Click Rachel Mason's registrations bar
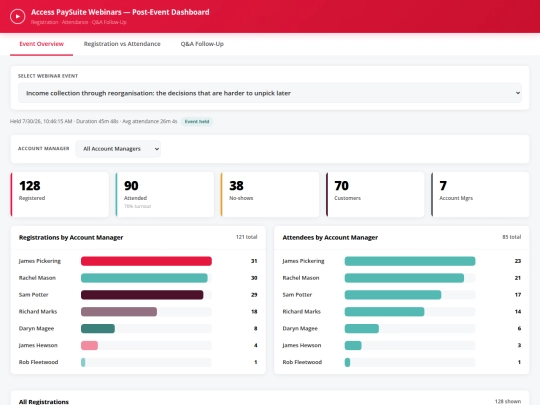 (x=144, y=278)
